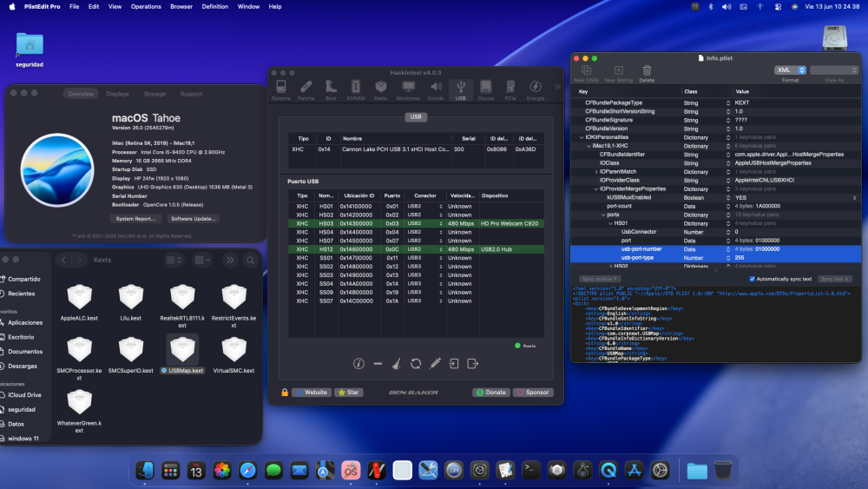Viewport: 868px width, 489px height.
Task: Open the View As dropdown in PlistEdit Pro
Action: coord(834,69)
